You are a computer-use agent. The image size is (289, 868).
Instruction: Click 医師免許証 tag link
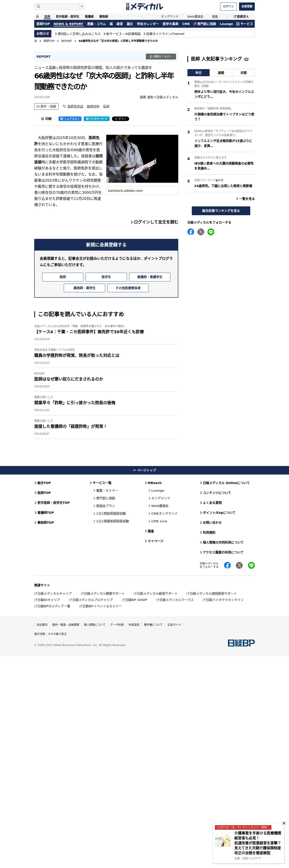click(x=75, y=107)
